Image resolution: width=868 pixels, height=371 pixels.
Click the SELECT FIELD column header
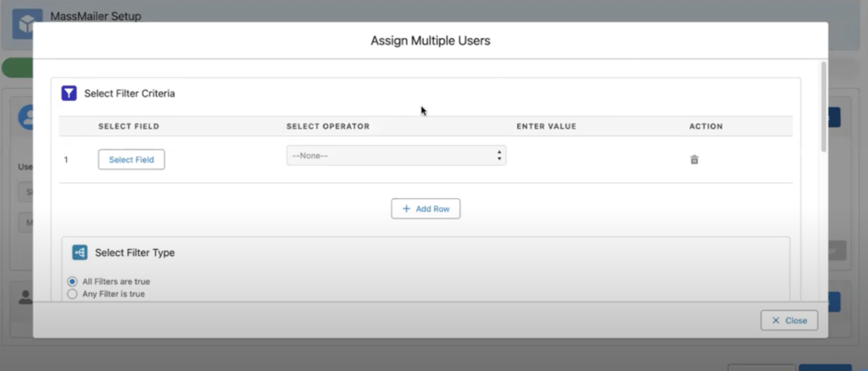(x=129, y=126)
